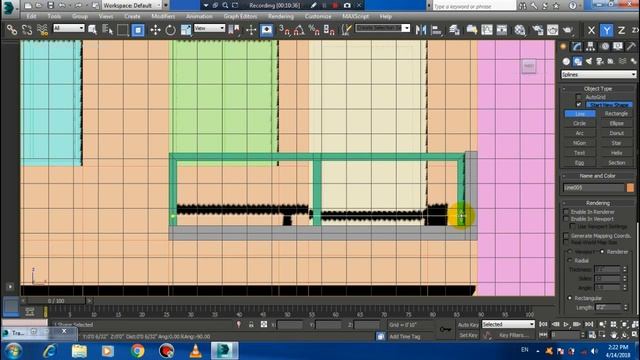Screen dimensions: 640x360
Task: Enable In Renderer checkbox
Action: click(x=566, y=212)
